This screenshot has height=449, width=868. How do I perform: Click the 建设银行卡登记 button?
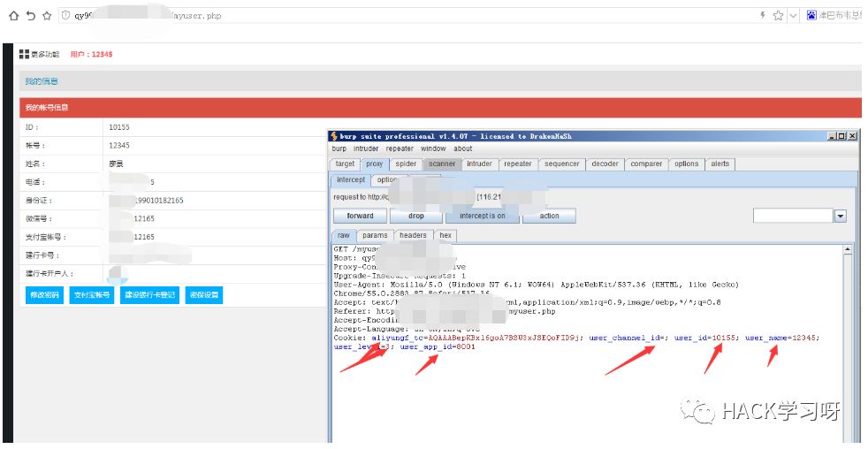149,295
